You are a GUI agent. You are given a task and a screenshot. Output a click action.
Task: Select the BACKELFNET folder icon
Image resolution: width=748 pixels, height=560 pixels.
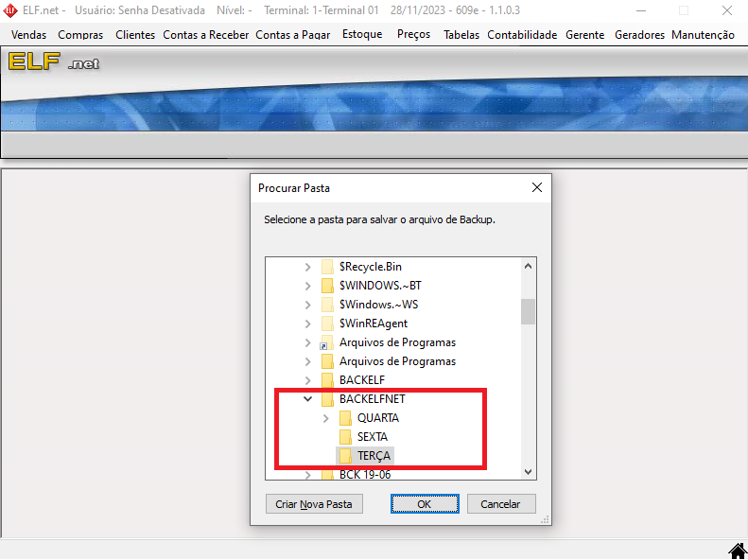(327, 399)
